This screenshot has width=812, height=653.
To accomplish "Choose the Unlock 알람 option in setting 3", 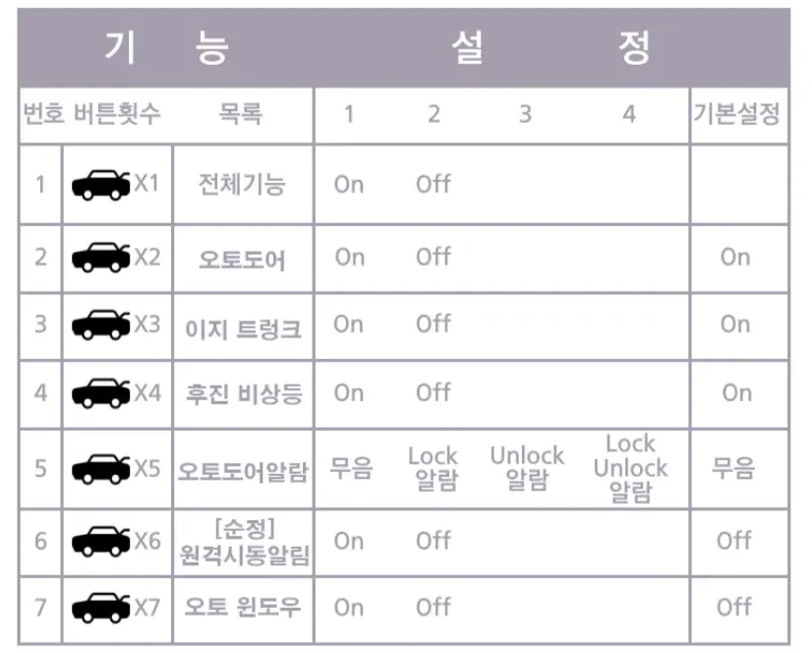I will tap(527, 468).
